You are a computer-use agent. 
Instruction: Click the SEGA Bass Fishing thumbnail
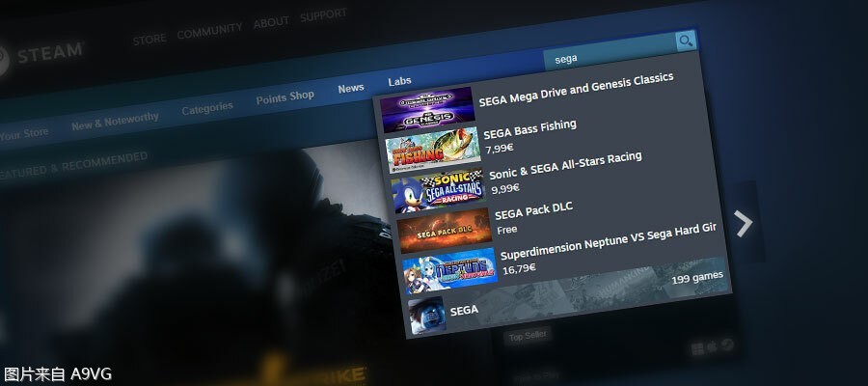433,150
